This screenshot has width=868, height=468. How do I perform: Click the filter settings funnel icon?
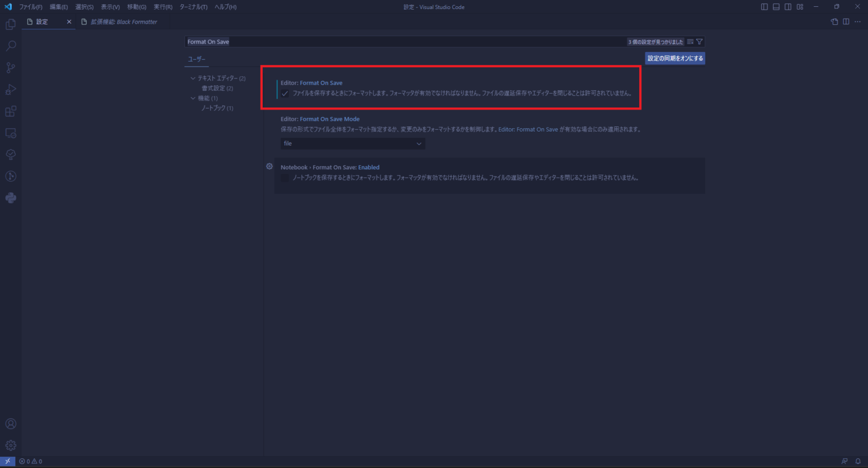tap(700, 42)
